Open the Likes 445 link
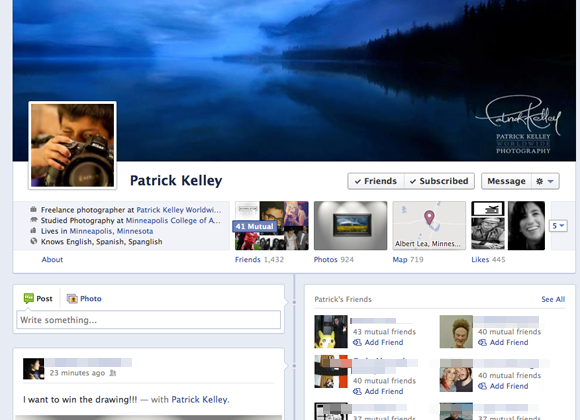The width and height of the screenshot is (580, 420). click(x=488, y=259)
